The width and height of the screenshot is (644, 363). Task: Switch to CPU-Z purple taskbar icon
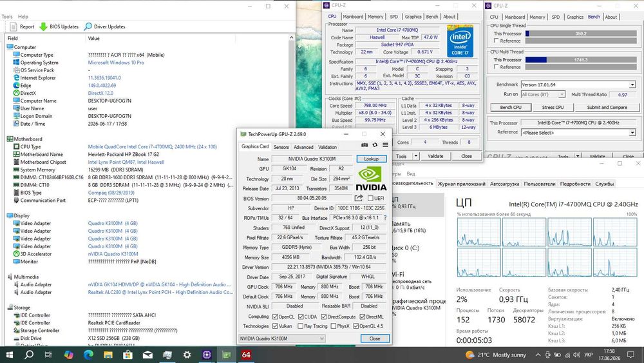coord(207,355)
